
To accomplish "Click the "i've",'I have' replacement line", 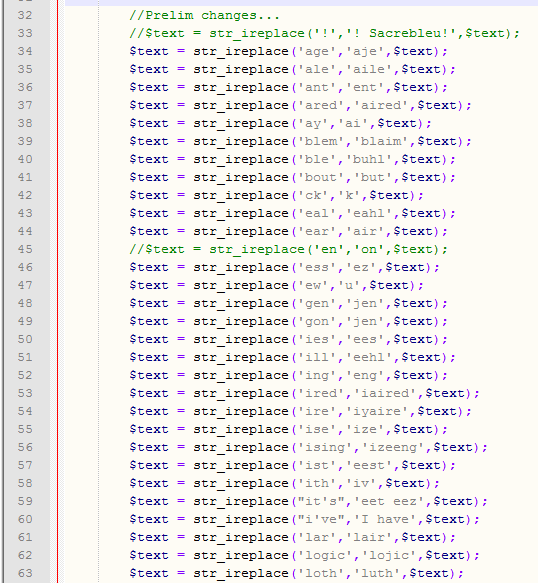I will pos(305,519).
